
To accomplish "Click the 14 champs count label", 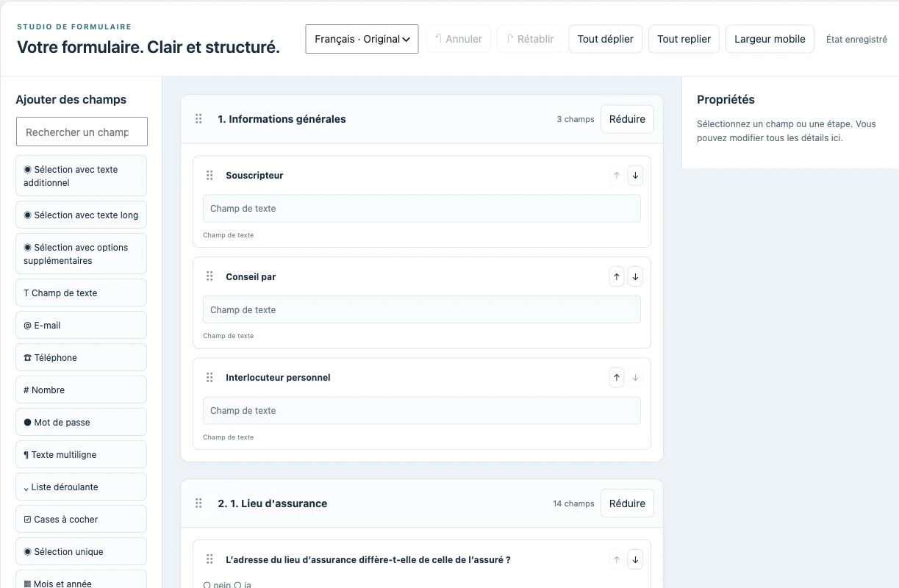I will click(573, 503).
